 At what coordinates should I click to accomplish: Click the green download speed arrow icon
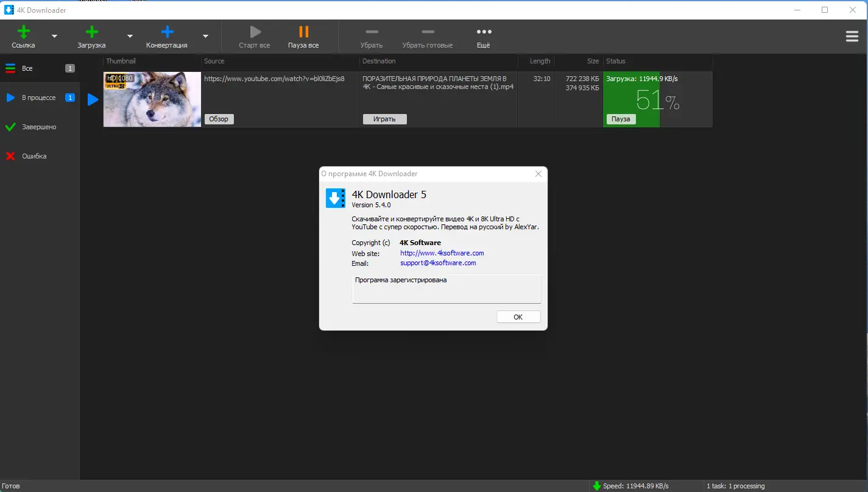tap(597, 486)
